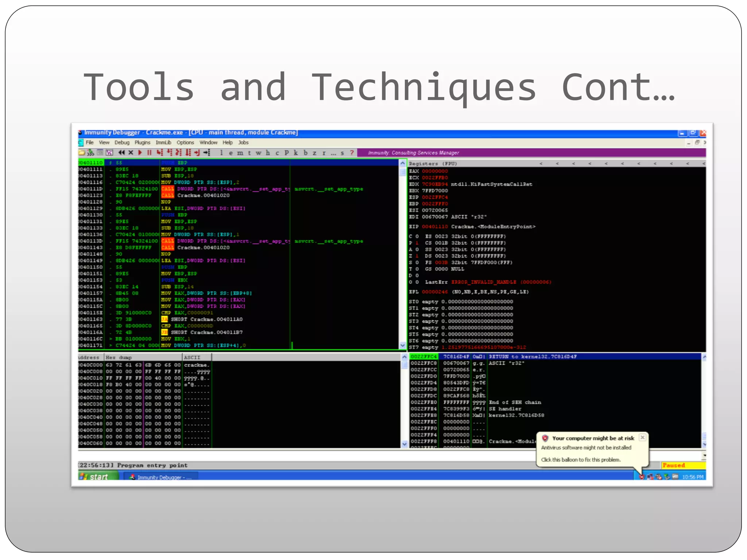This screenshot has height=560, width=747.
Task: Click the Step into toolbar icon
Action: coord(159,153)
